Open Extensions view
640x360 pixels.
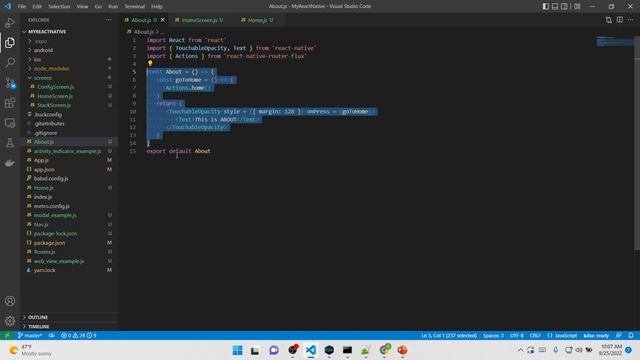[x=10, y=103]
